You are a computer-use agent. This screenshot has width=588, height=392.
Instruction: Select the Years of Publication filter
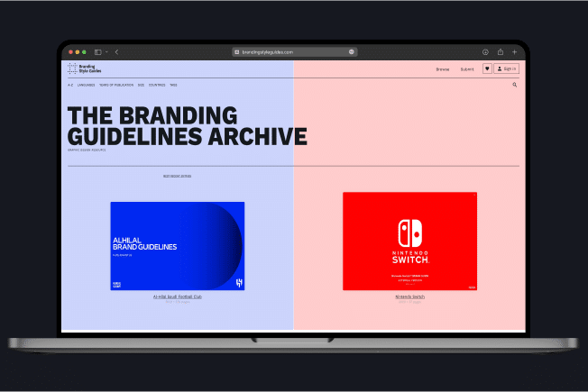(116, 85)
